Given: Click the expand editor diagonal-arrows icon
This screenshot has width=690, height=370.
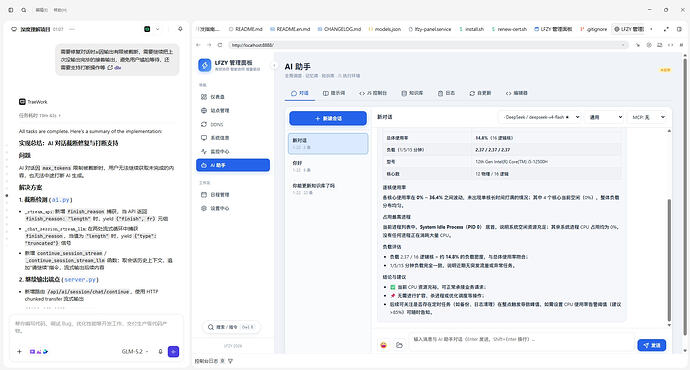Looking at the screenshot, I should [666, 29].
